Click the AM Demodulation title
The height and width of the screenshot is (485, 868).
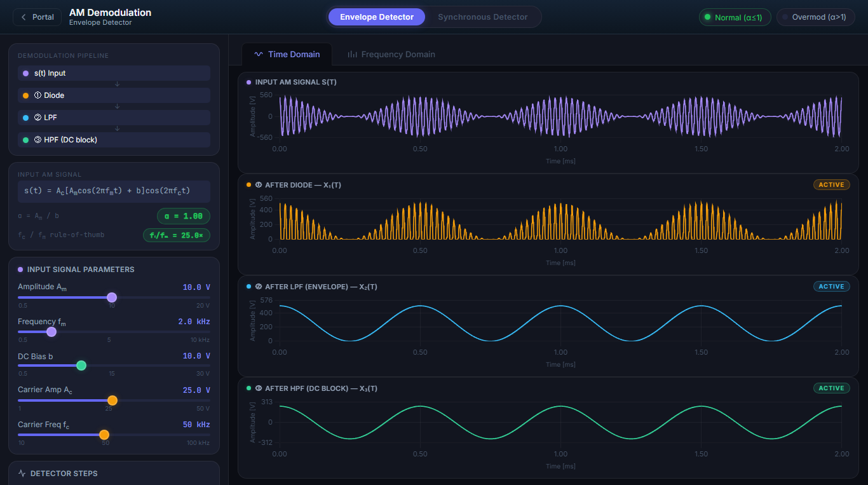click(x=111, y=13)
